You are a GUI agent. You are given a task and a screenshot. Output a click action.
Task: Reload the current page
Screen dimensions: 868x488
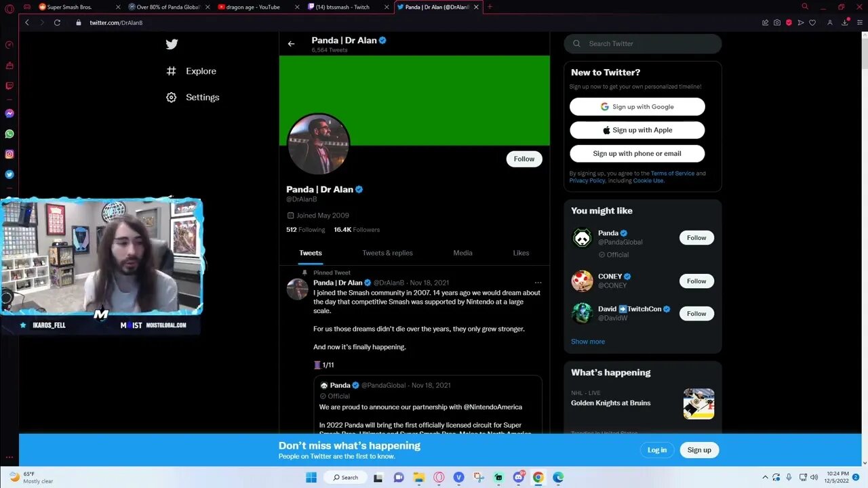point(57,22)
